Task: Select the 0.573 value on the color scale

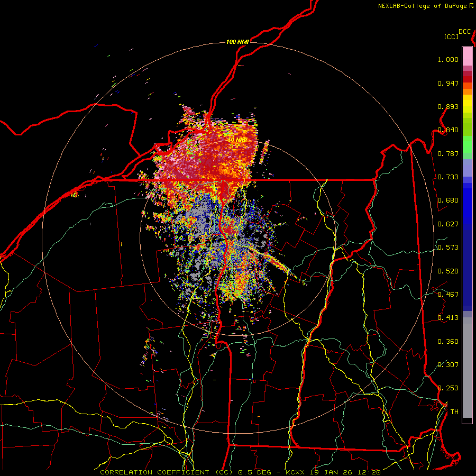Action: click(x=448, y=248)
